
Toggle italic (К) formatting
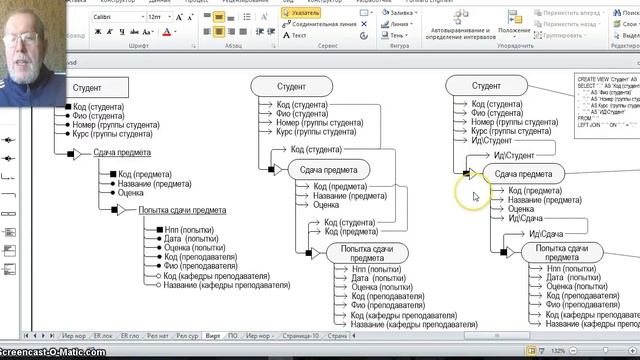110,32
